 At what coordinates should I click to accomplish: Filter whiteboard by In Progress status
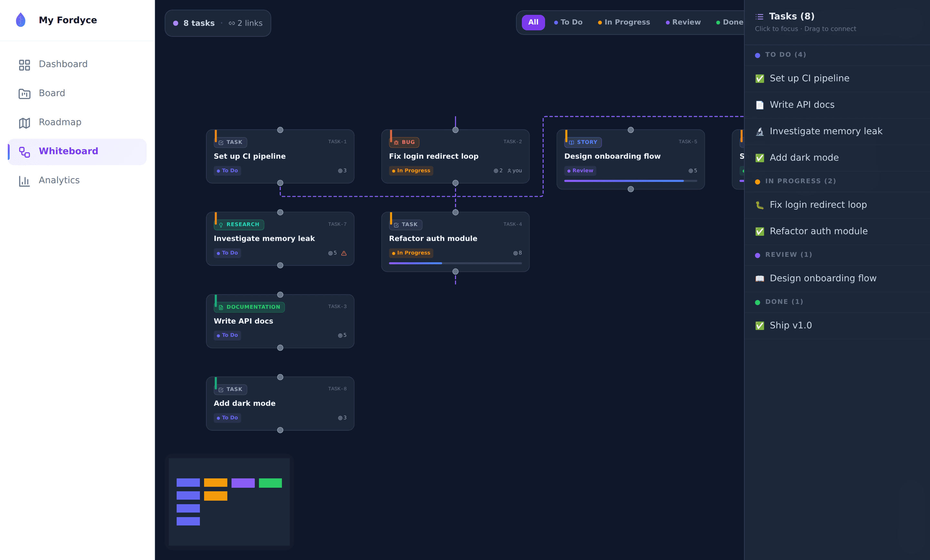tap(624, 22)
